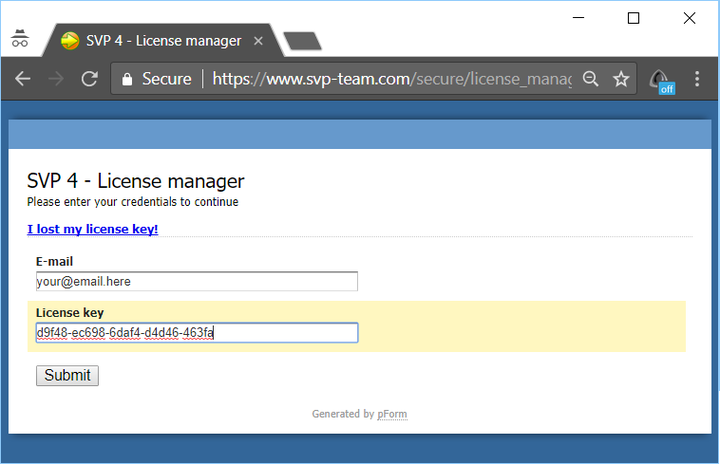Click the E-mail field label

pos(54,261)
